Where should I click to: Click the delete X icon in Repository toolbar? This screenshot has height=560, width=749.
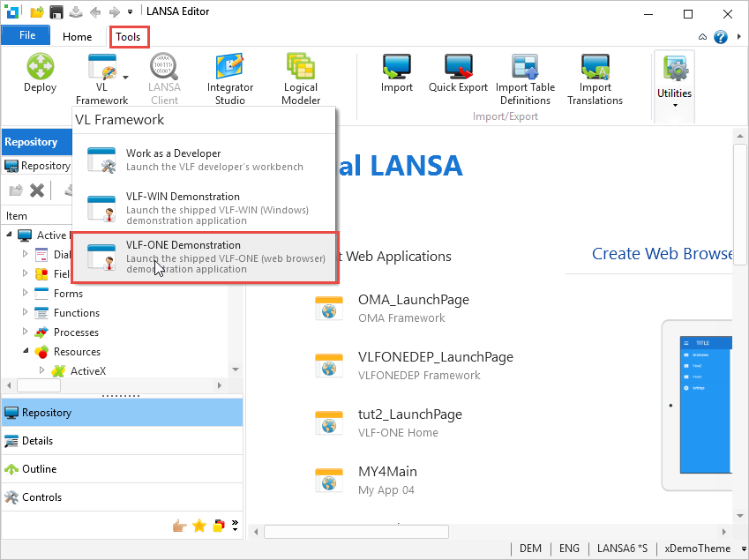click(37, 190)
